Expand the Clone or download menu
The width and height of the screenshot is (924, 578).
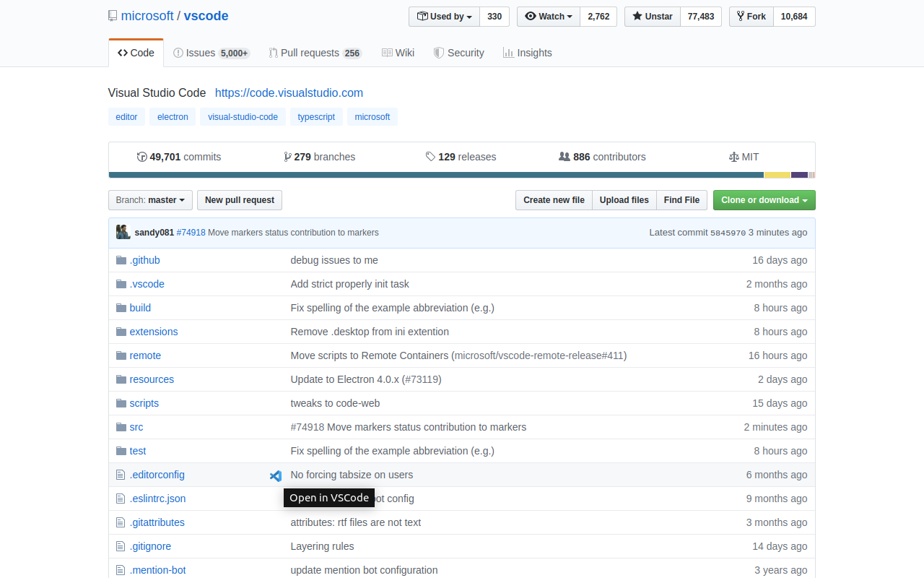click(x=764, y=200)
